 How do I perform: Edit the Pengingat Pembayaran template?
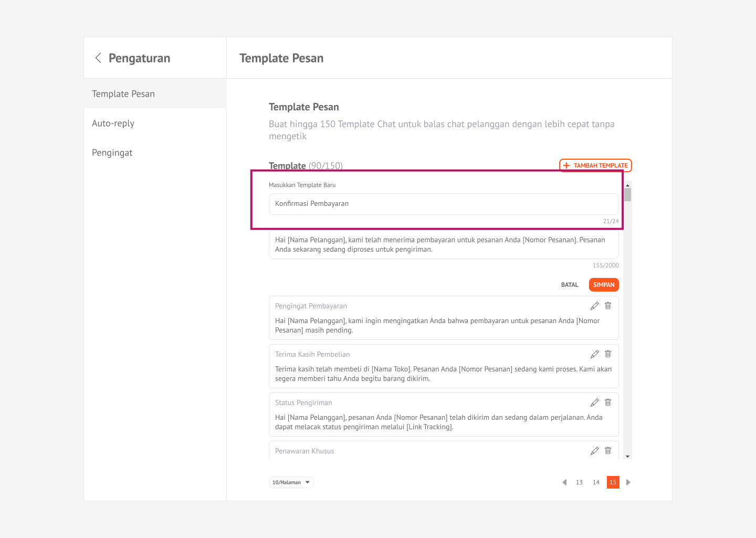click(594, 306)
